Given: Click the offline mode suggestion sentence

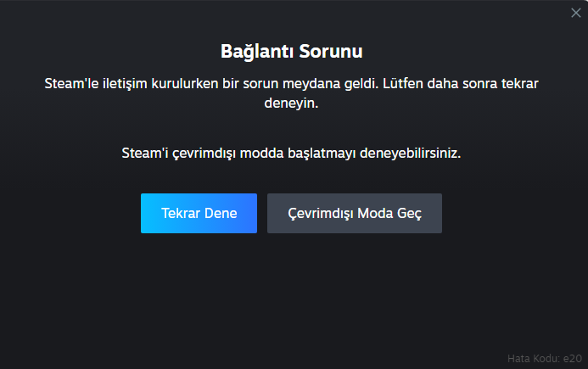Looking at the screenshot, I should (292, 154).
